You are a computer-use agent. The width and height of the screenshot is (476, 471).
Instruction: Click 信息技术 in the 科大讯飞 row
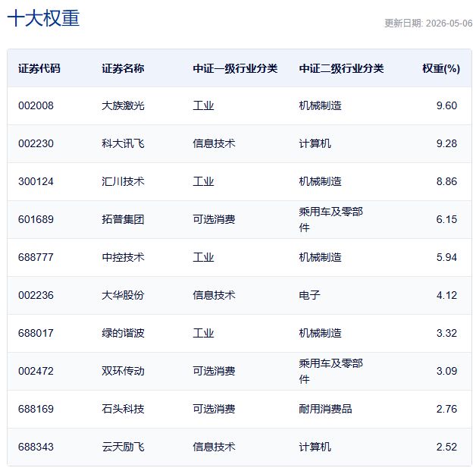[214, 143]
